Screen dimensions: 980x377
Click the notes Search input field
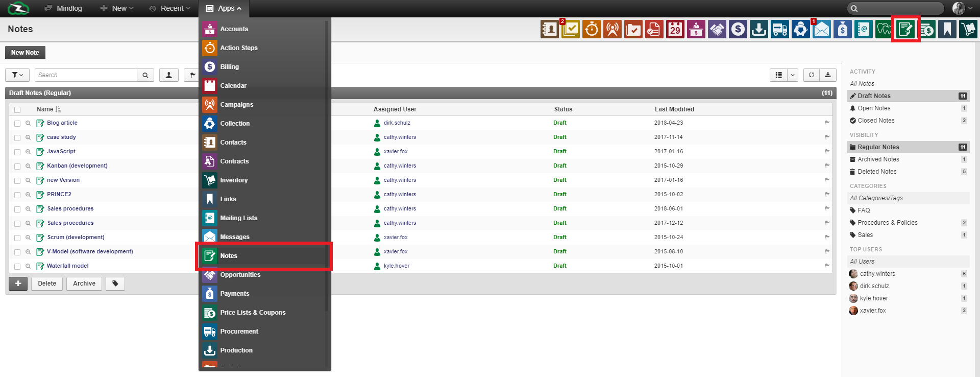[x=86, y=75]
